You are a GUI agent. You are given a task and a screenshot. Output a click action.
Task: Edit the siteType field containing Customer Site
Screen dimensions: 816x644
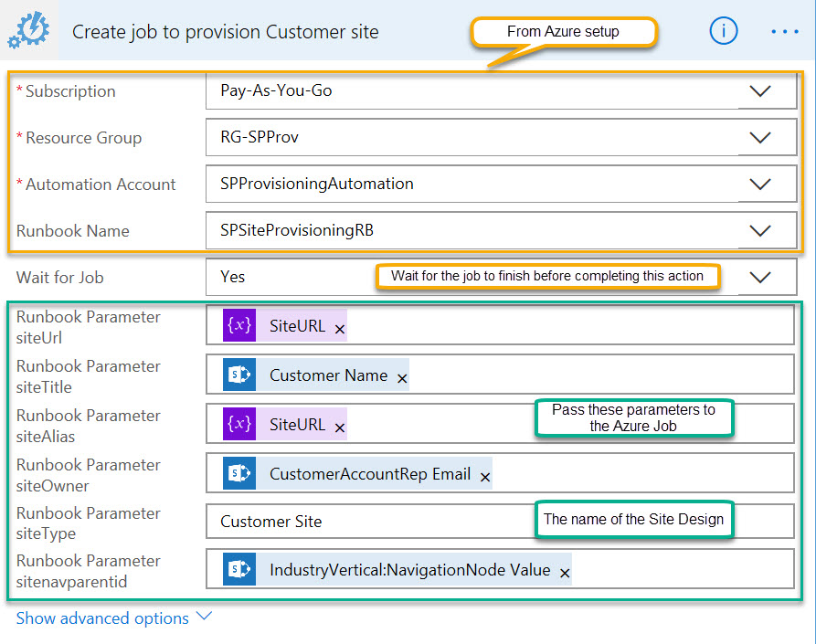(366, 521)
